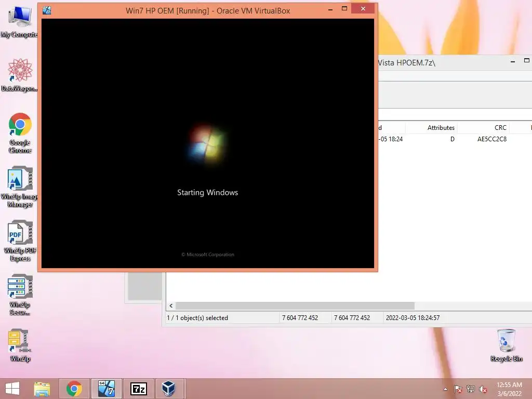Image resolution: width=532 pixels, height=399 pixels.
Task: Switch to the Win7 VM taskbar button
Action: pos(107,389)
